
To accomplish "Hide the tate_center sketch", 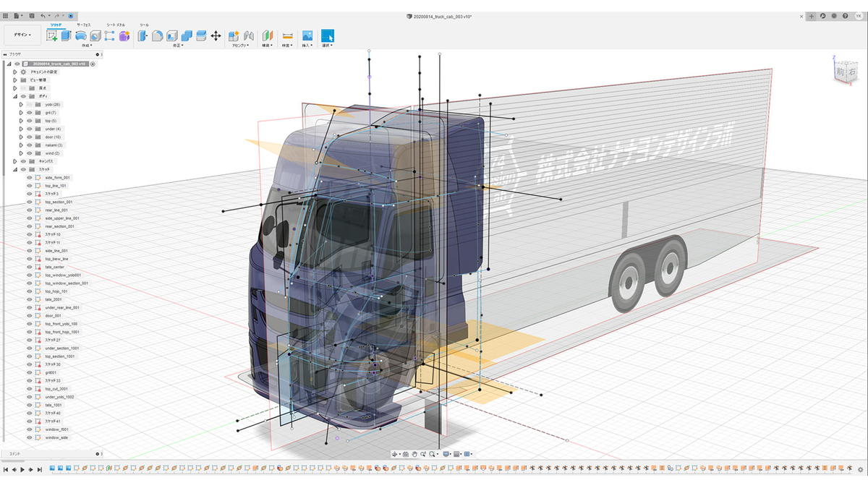I will click(x=30, y=267).
